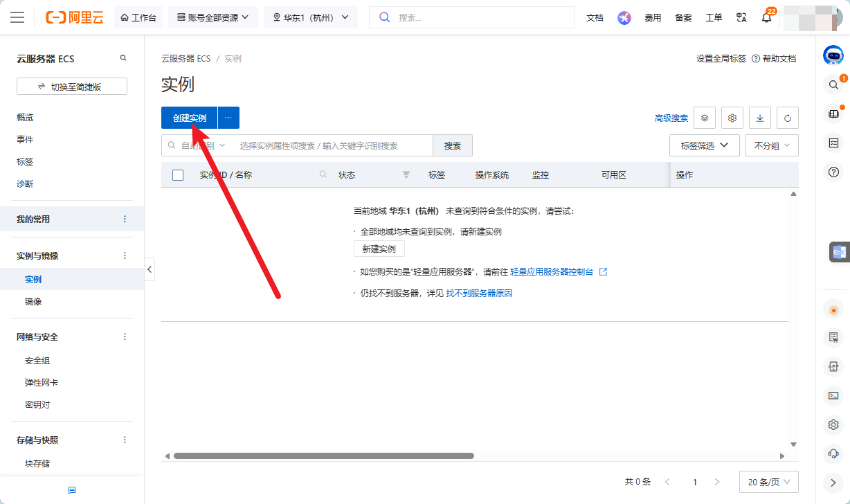Go to next page arrow
The height and width of the screenshot is (504, 850).
point(717,482)
